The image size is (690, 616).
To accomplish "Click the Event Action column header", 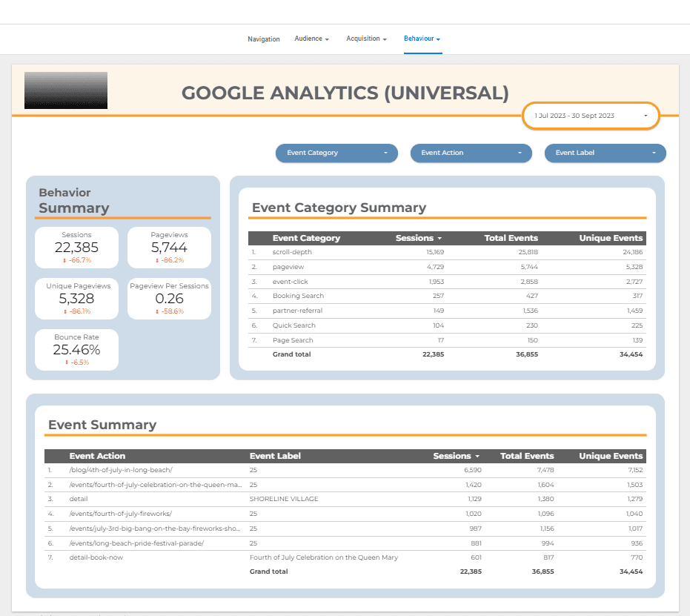I will [97, 457].
